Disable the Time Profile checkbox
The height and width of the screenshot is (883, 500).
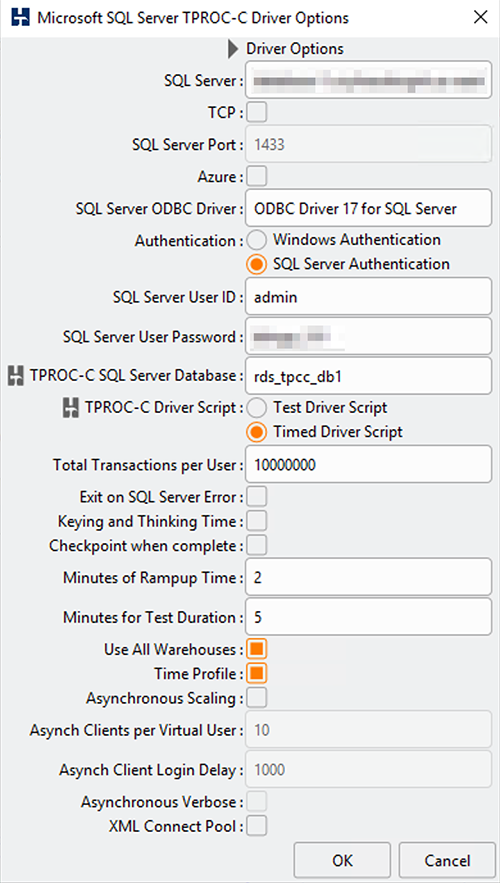pyautogui.click(x=257, y=674)
